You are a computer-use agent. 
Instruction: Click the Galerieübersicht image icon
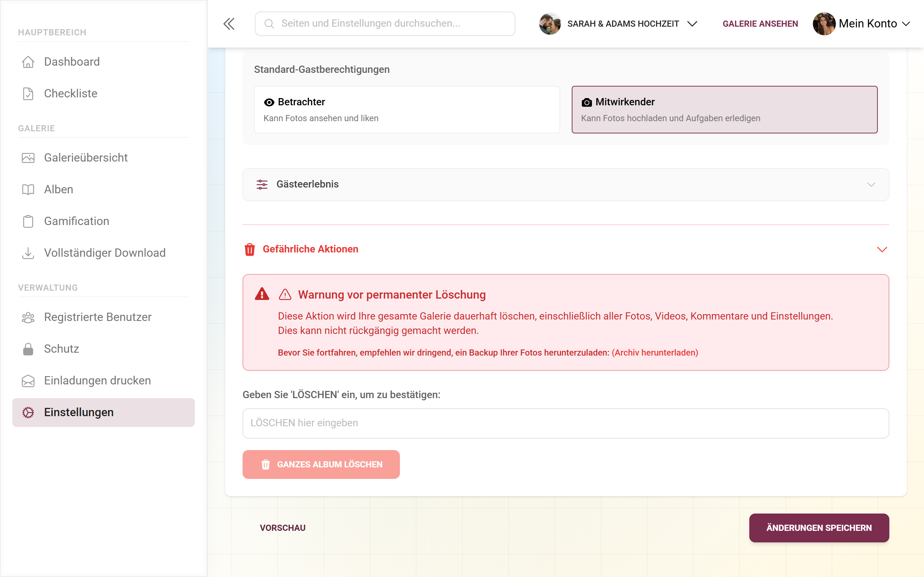point(28,158)
